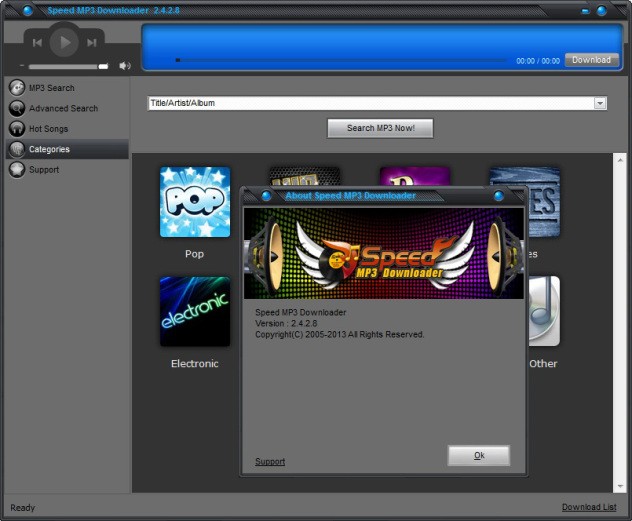Click the MP3 Search disc icon
The width and height of the screenshot is (632, 521).
(x=17, y=88)
